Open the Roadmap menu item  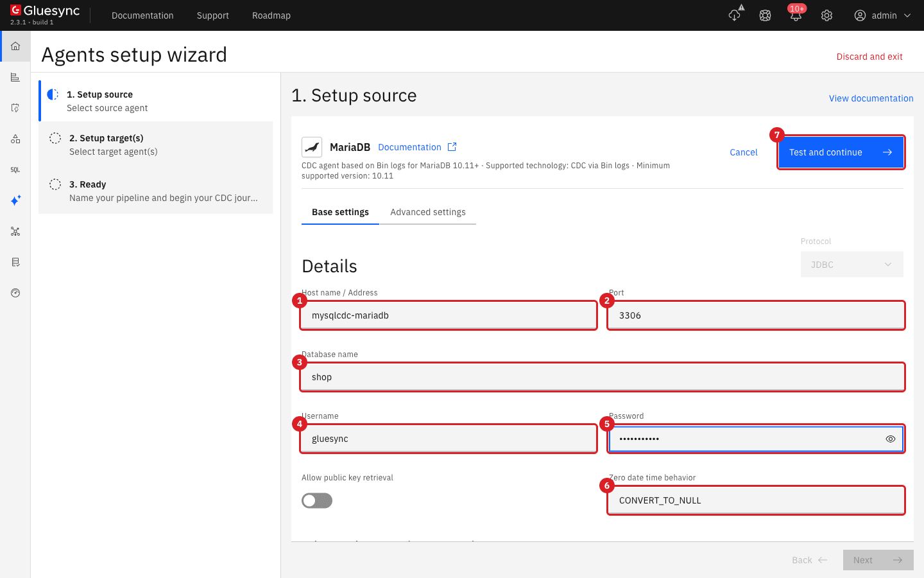[x=271, y=15]
